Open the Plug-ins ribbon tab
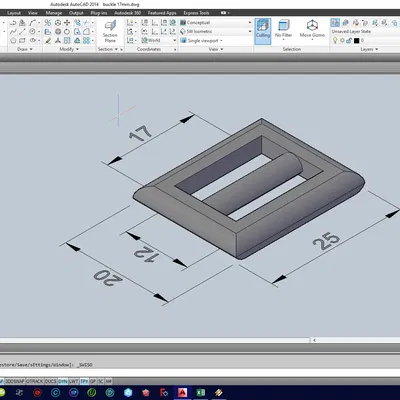The height and width of the screenshot is (400, 400). (99, 13)
